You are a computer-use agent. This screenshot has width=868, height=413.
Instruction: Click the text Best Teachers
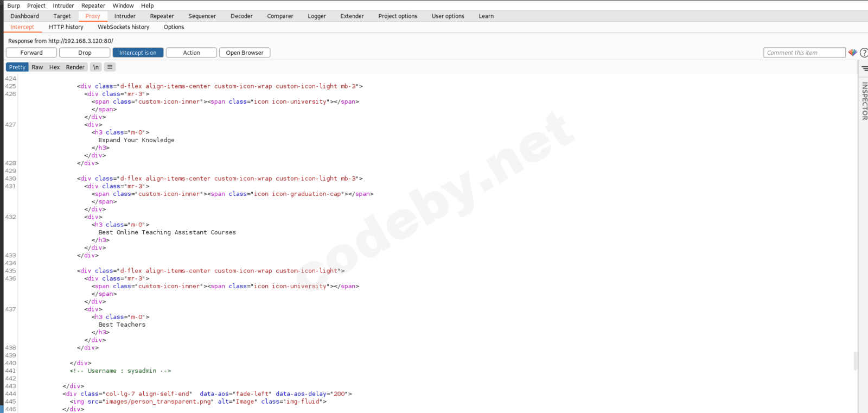tap(122, 325)
